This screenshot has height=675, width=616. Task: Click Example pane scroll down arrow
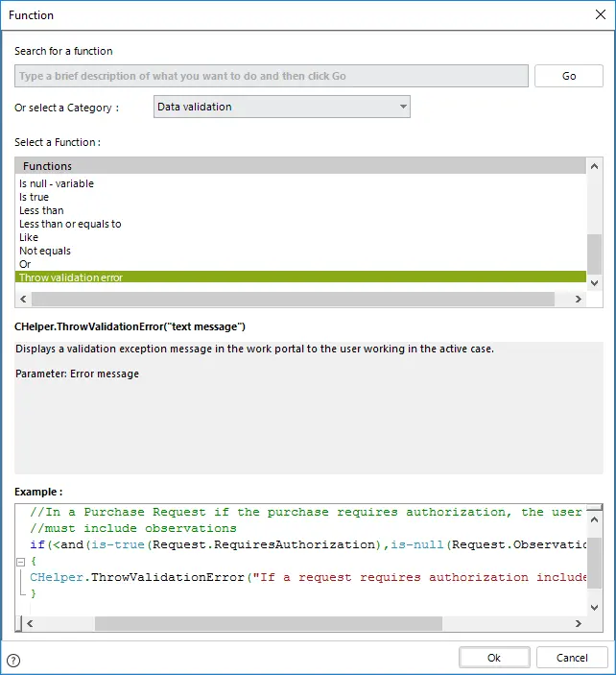(x=595, y=608)
